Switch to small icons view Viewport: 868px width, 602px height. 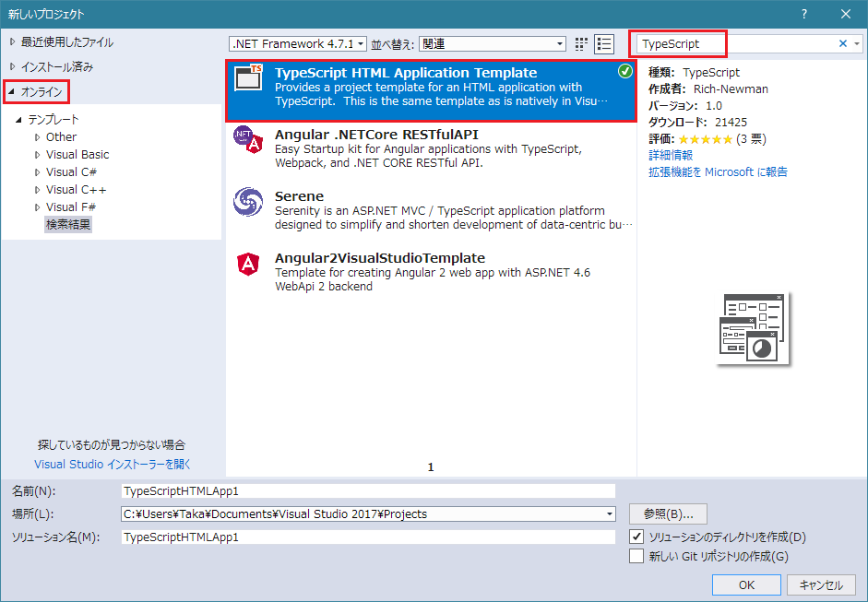[581, 44]
